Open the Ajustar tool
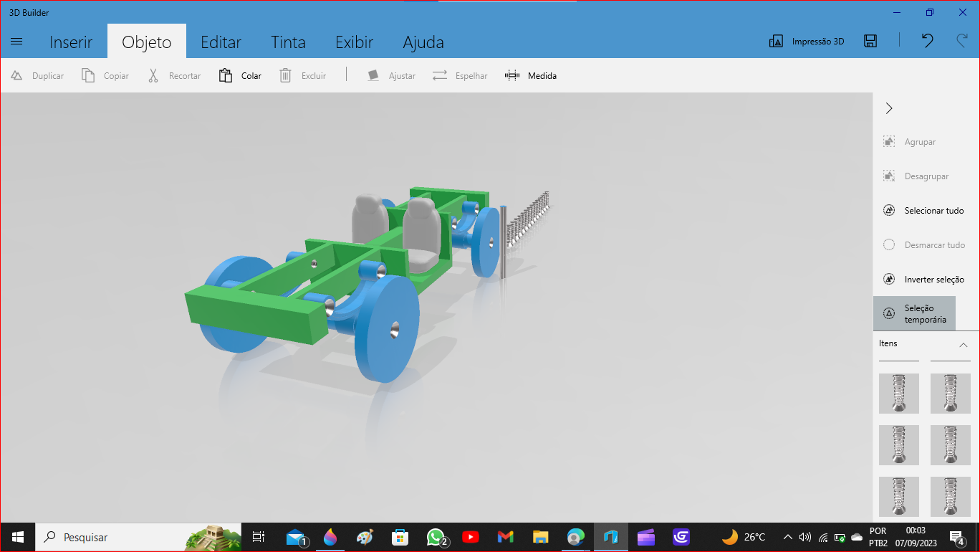Image resolution: width=980 pixels, height=552 pixels. [x=373, y=75]
